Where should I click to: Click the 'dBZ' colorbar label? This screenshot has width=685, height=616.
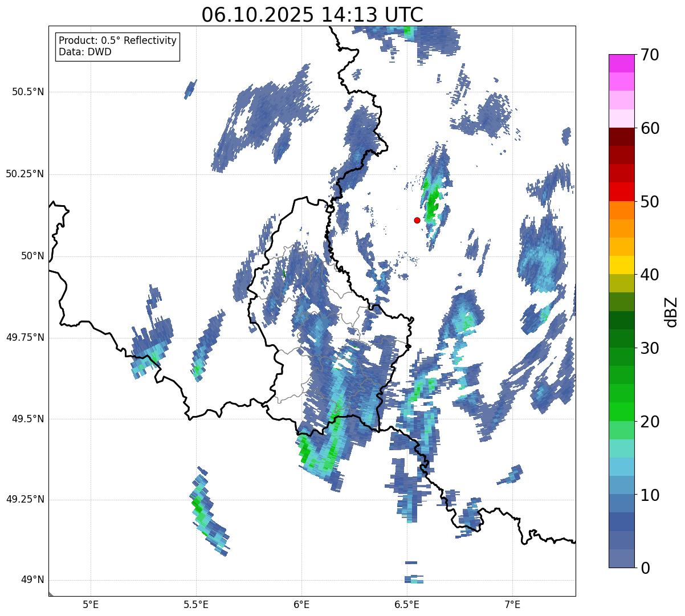click(x=671, y=312)
